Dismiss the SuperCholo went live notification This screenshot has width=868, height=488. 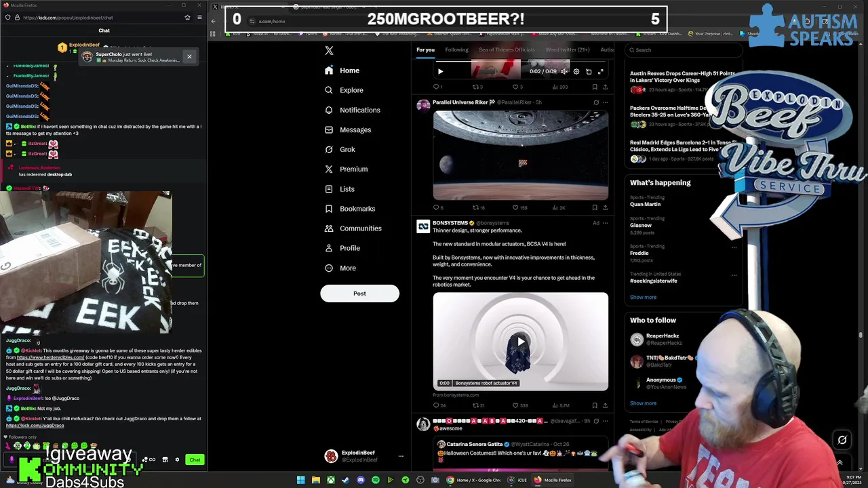[x=189, y=57]
